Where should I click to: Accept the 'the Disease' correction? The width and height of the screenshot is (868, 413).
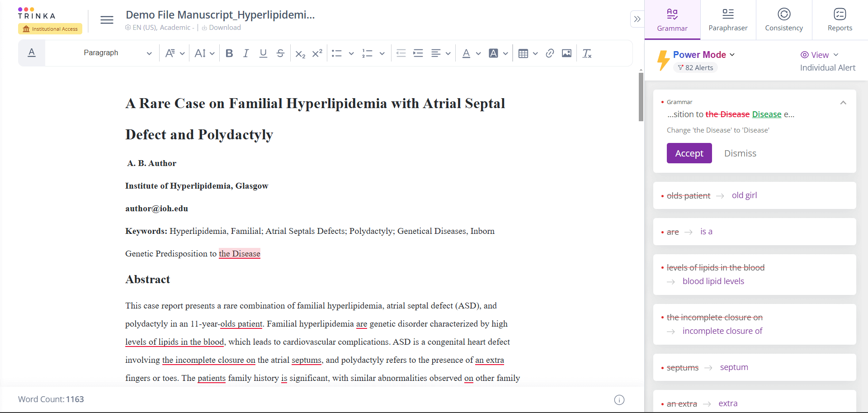tap(689, 153)
